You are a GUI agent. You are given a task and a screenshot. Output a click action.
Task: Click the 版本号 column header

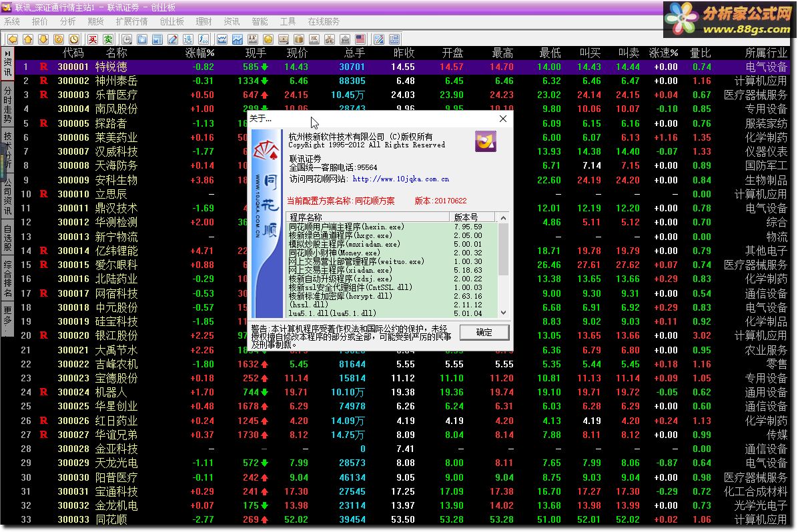coord(471,217)
